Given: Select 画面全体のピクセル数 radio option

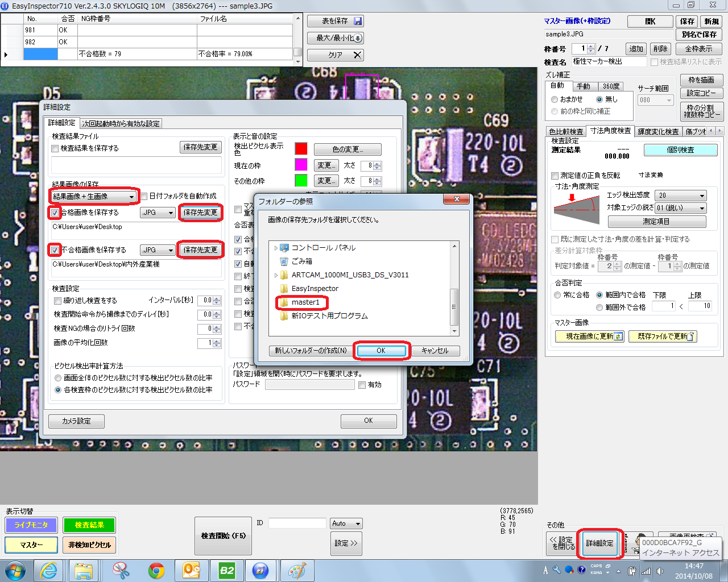Looking at the screenshot, I should 58,378.
